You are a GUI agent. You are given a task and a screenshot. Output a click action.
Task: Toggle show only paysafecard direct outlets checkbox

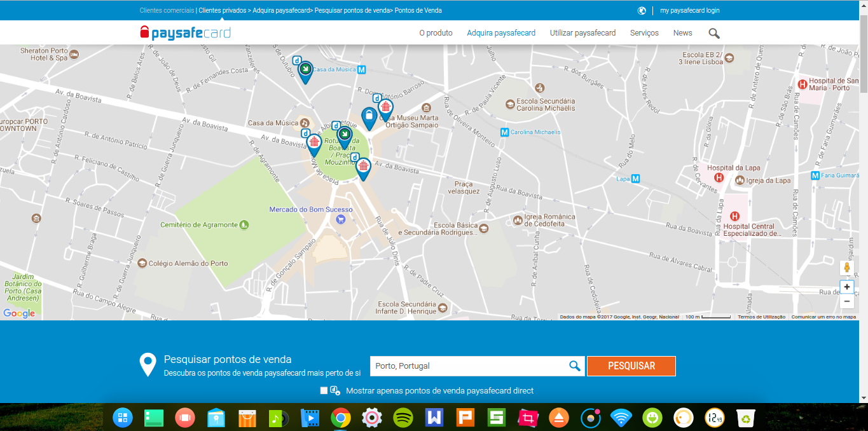pyautogui.click(x=324, y=390)
